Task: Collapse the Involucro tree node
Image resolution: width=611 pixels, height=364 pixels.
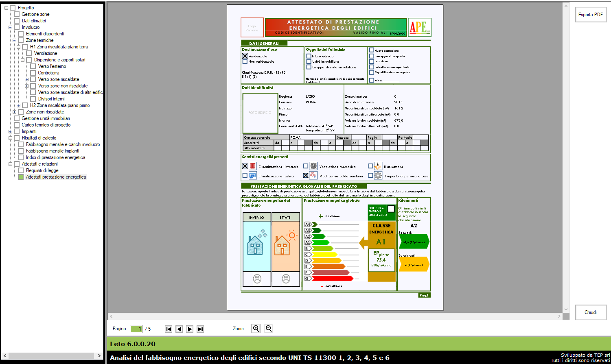Action: click(x=10, y=27)
